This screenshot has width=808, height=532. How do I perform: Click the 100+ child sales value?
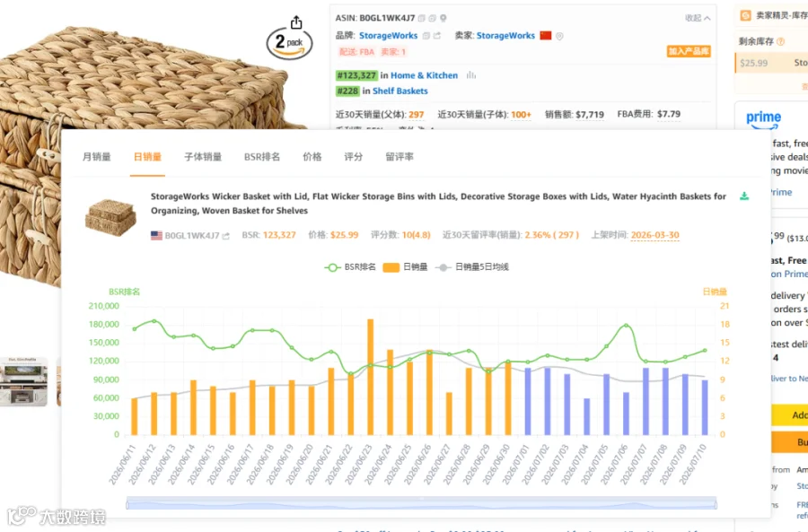(x=521, y=114)
